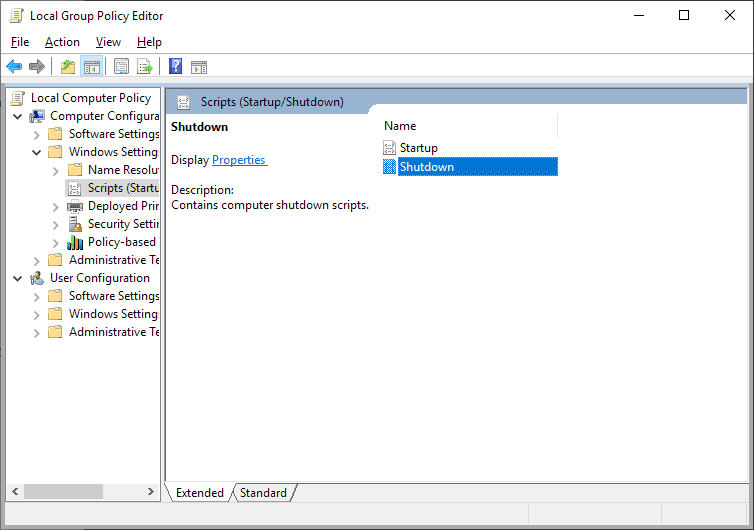Toggle Show/Hide Action Pane toolbar icon
Image resolution: width=754 pixels, height=530 pixels.
click(x=199, y=67)
